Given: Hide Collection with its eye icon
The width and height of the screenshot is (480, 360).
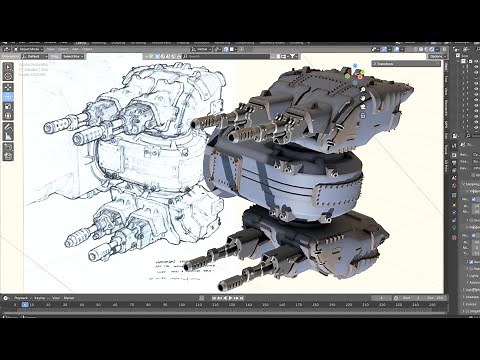Looking at the screenshot, I should click(477, 62).
